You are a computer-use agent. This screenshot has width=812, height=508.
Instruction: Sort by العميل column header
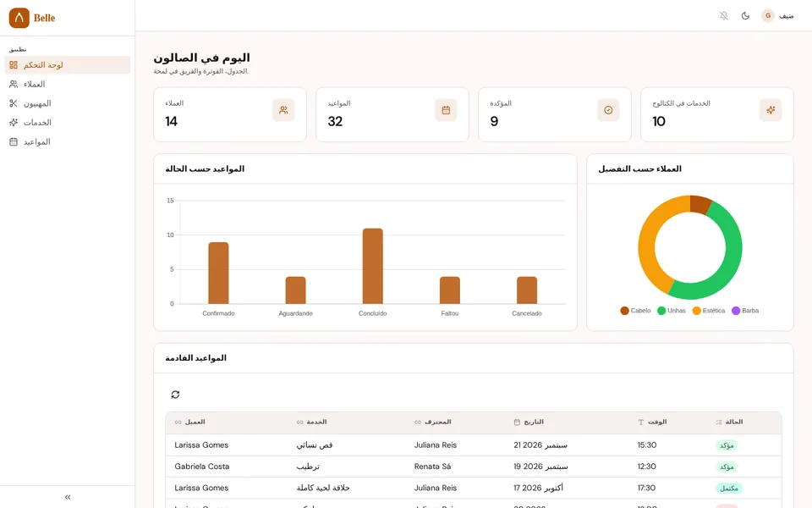pos(190,422)
